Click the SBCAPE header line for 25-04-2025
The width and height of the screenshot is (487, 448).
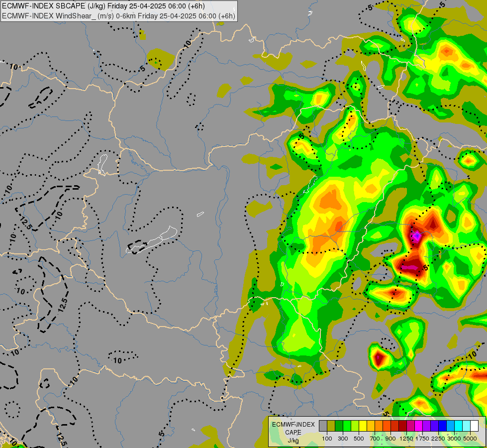[x=103, y=6]
